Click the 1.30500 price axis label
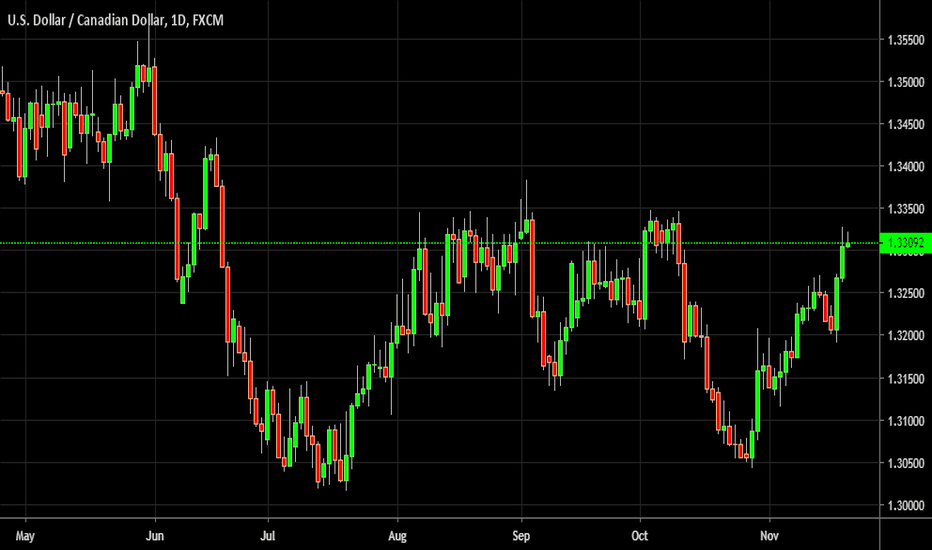Viewport: 932px width, 550px height. (x=906, y=464)
